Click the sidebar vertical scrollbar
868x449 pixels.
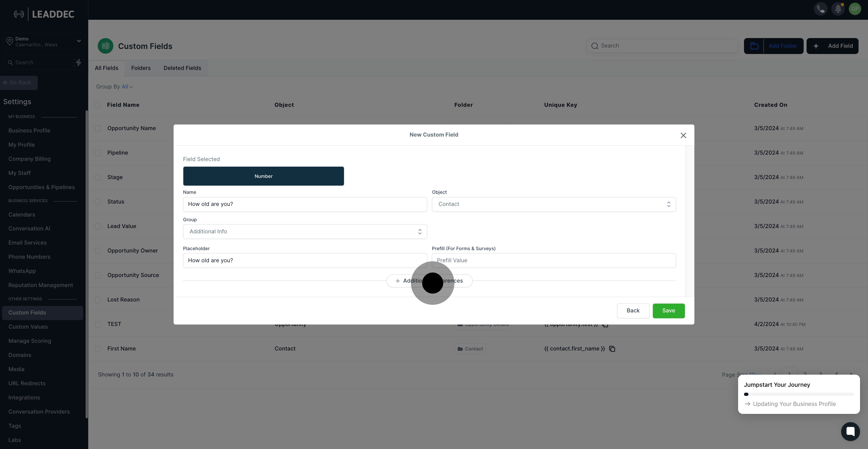pyautogui.click(x=87, y=264)
